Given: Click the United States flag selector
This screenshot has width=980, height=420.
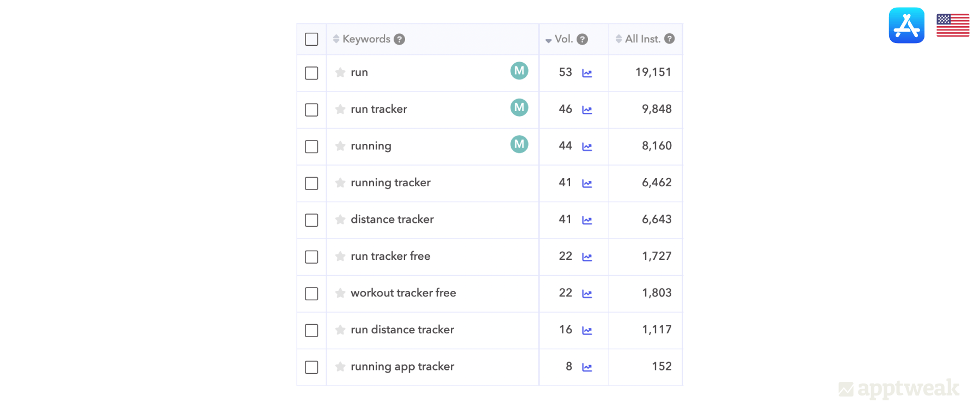Looking at the screenshot, I should click(953, 25).
